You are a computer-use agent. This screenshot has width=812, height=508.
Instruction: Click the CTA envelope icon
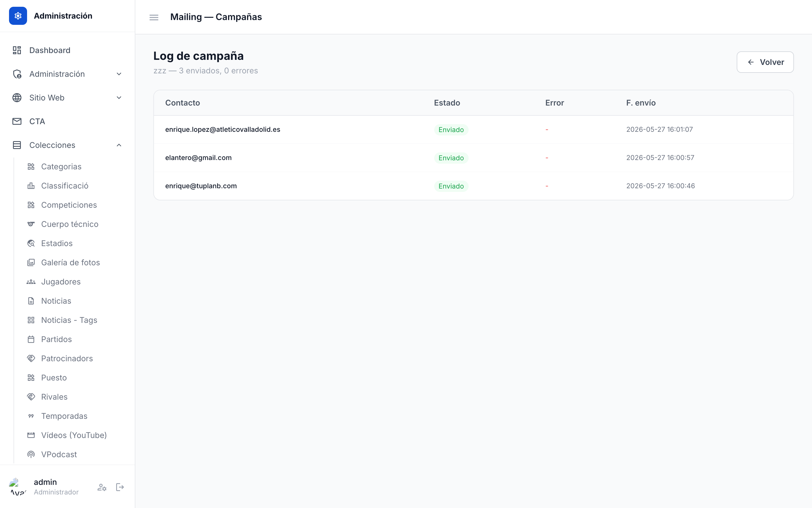pyautogui.click(x=17, y=121)
